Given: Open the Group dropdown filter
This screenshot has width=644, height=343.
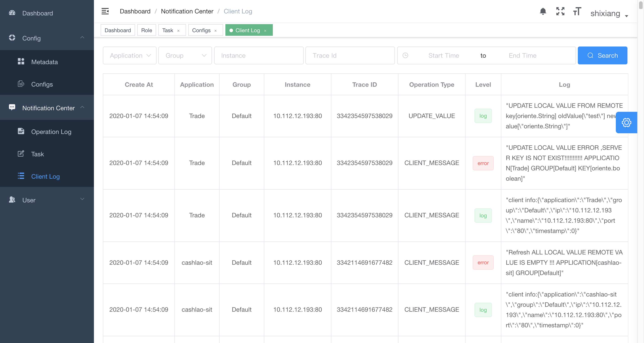Looking at the screenshot, I should pyautogui.click(x=185, y=55).
